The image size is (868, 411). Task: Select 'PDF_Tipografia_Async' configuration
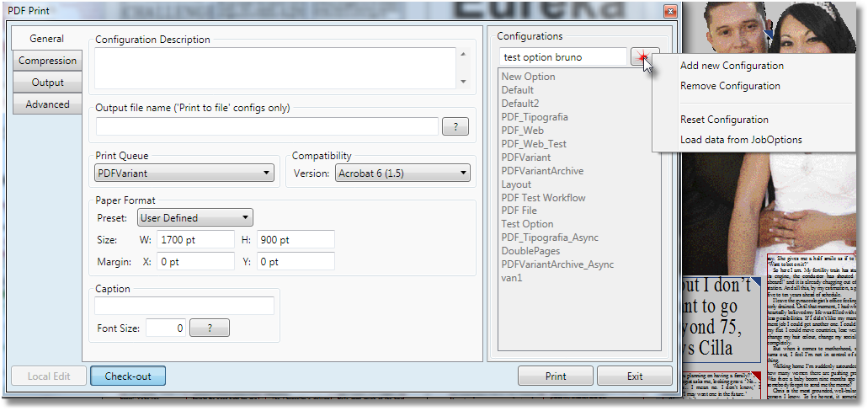pos(550,238)
